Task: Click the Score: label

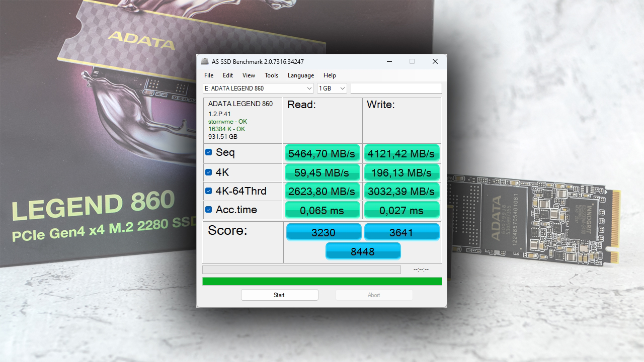Action: (x=227, y=231)
